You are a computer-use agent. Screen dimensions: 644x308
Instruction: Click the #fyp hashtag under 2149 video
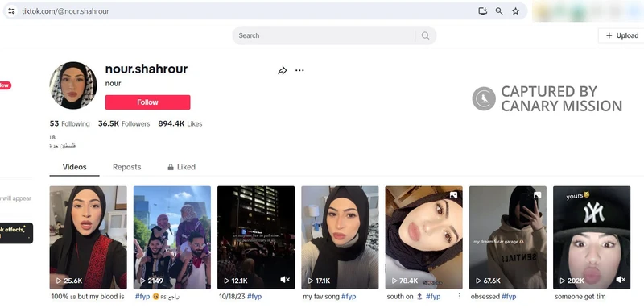pyautogui.click(x=142, y=297)
